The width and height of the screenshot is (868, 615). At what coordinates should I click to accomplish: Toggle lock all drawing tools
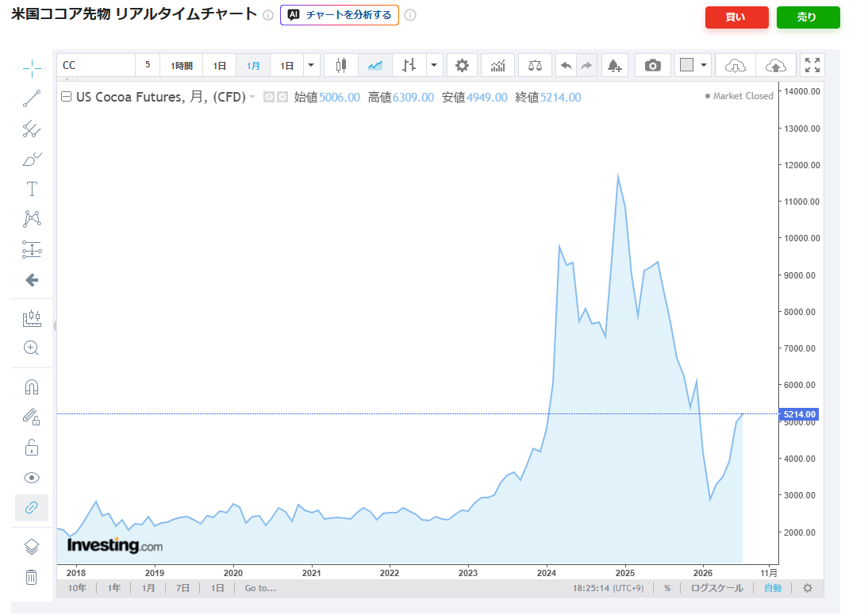(32, 448)
